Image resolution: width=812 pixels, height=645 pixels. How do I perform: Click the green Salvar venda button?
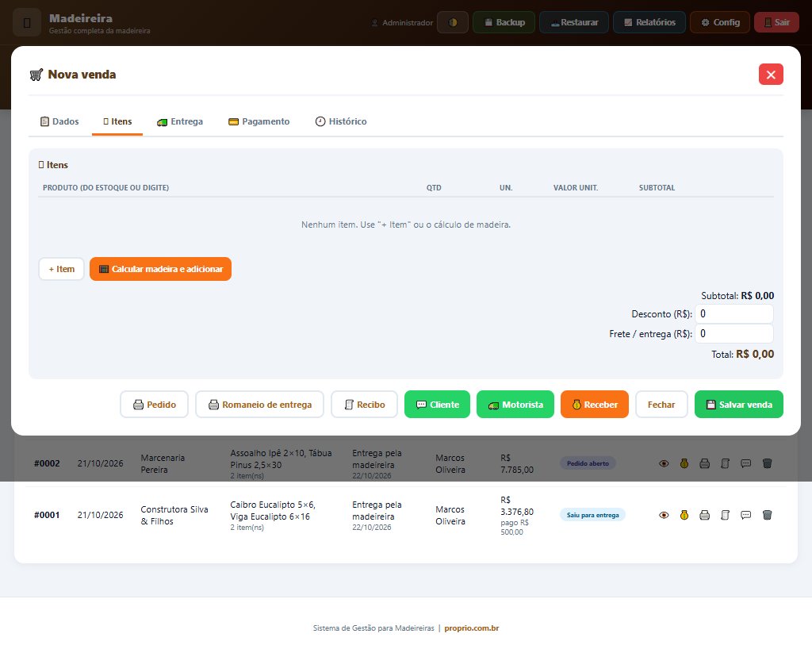click(x=738, y=405)
